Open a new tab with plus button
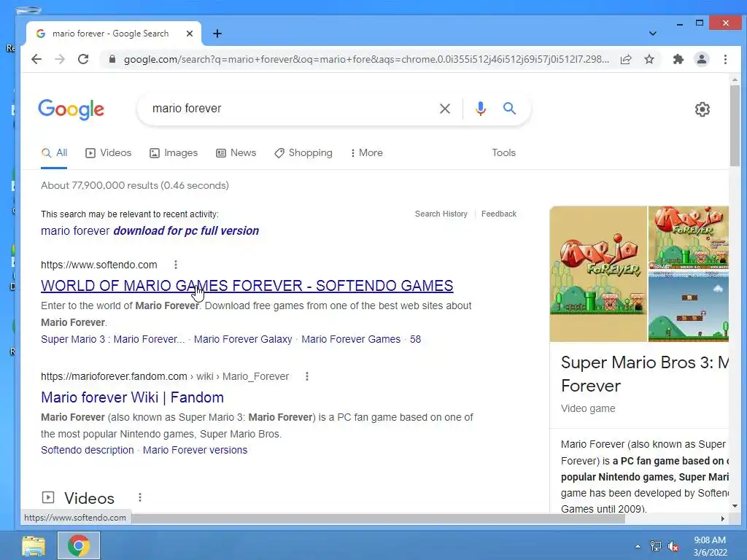Screen dimensions: 747x560 [217, 34]
